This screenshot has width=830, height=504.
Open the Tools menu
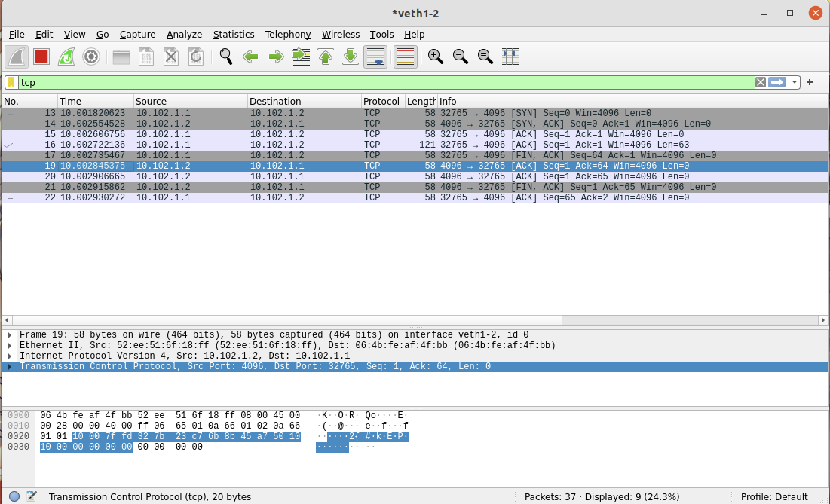(x=381, y=34)
